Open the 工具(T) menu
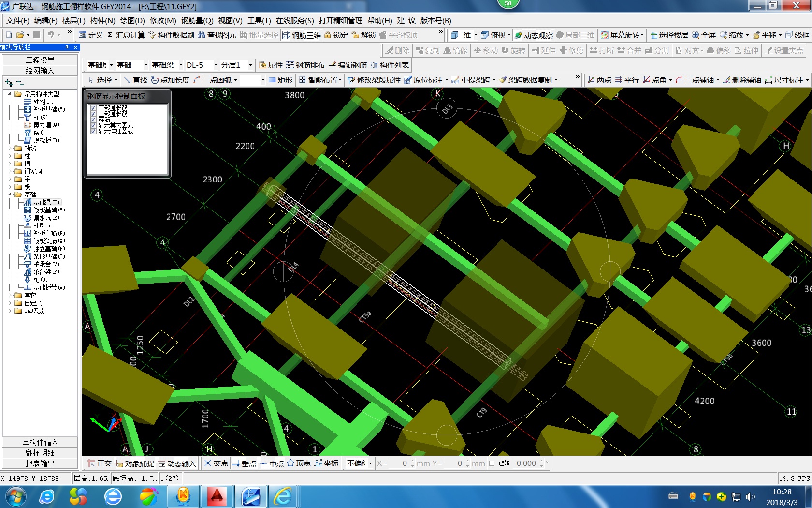 [259, 20]
